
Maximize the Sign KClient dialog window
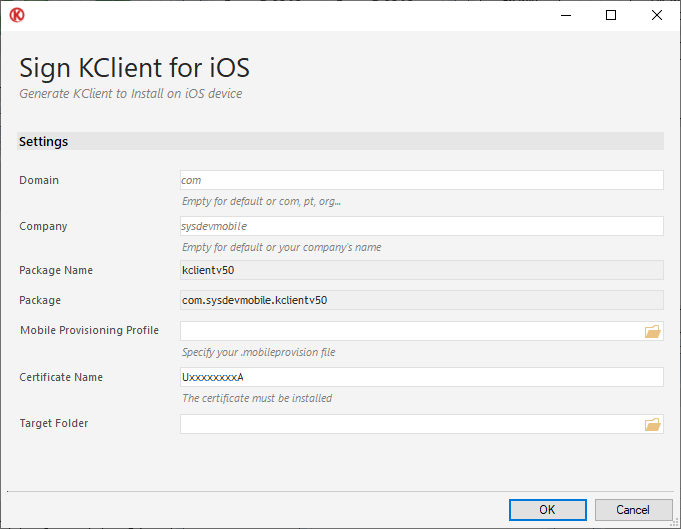[611, 15]
